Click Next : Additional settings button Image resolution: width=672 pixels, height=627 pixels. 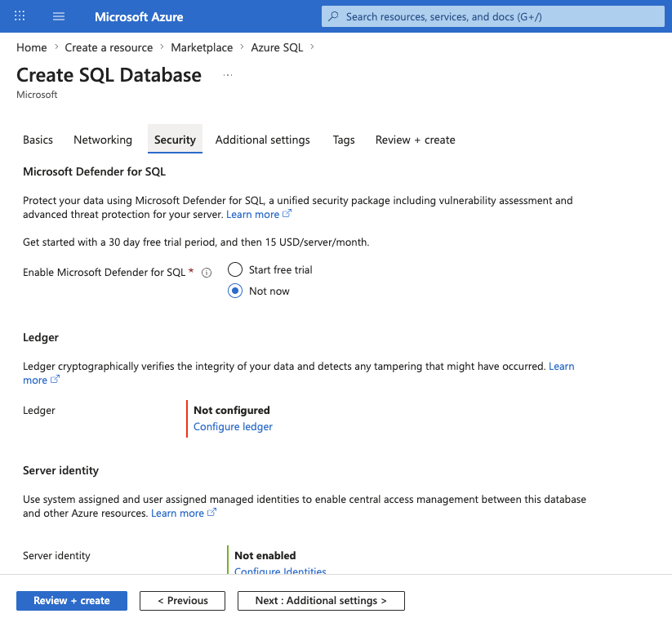pos(321,600)
